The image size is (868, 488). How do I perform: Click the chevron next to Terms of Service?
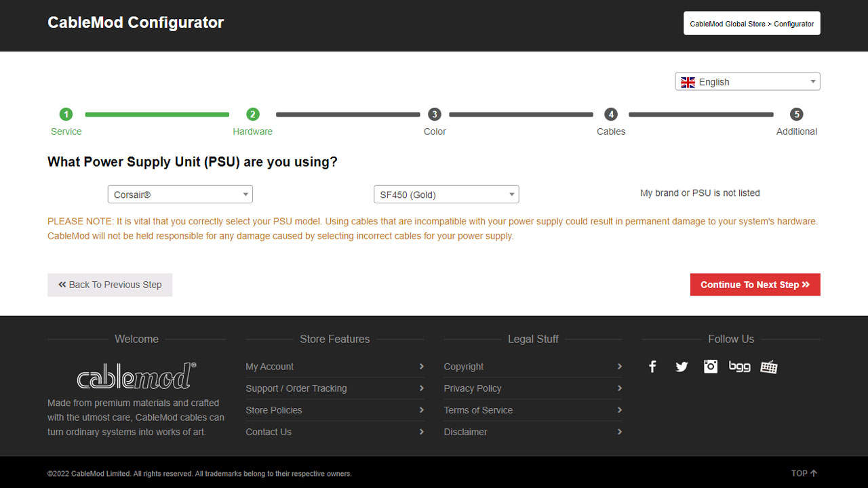[620, 410]
